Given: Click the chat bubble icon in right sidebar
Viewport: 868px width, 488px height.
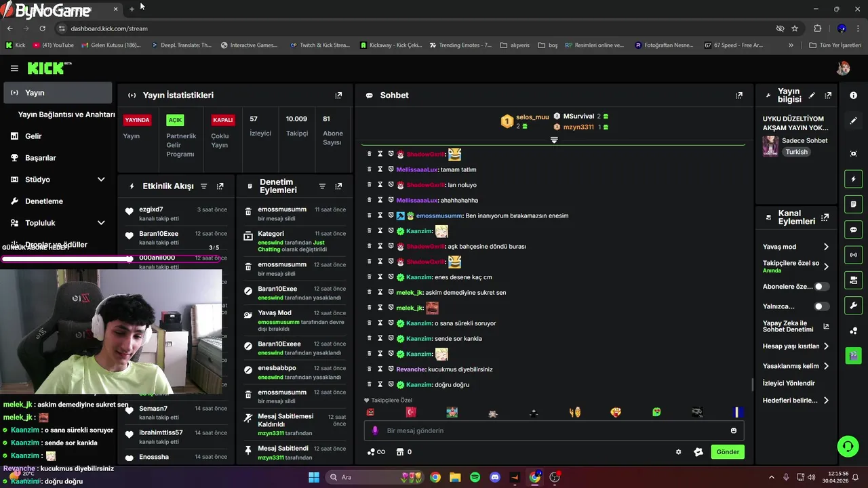Looking at the screenshot, I should point(853,230).
